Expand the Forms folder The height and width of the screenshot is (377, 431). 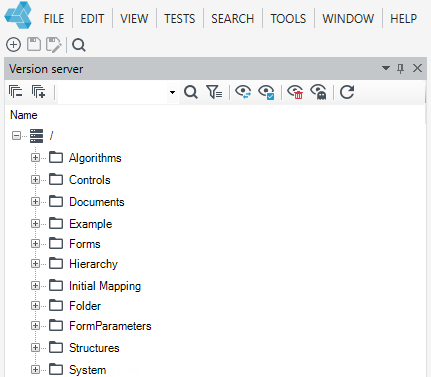coord(35,244)
